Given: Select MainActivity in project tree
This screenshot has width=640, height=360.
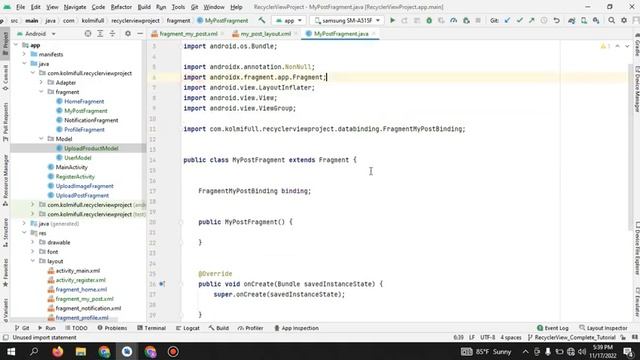Looking at the screenshot, I should tap(71, 167).
